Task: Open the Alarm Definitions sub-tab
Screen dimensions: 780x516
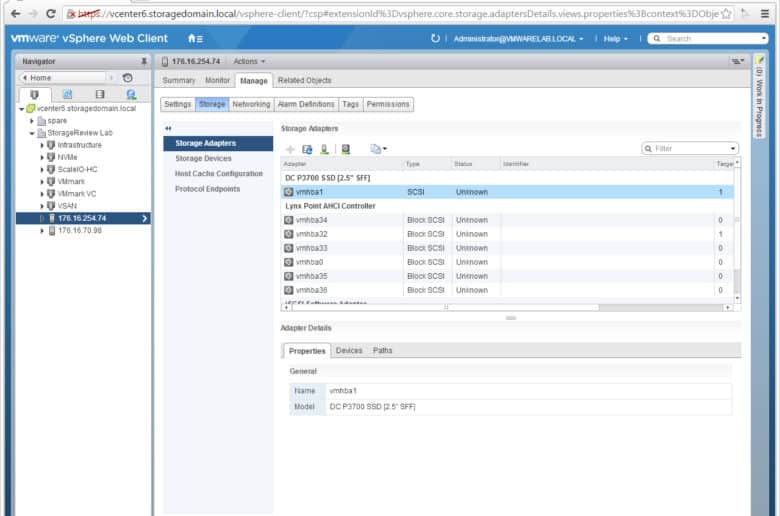Action: pyautogui.click(x=306, y=104)
